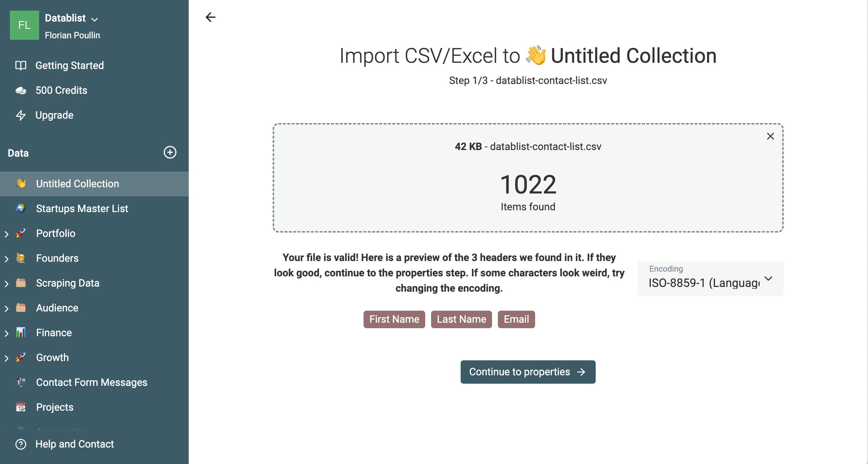Click Continue to properties button
This screenshot has height=464, width=868.
point(528,372)
